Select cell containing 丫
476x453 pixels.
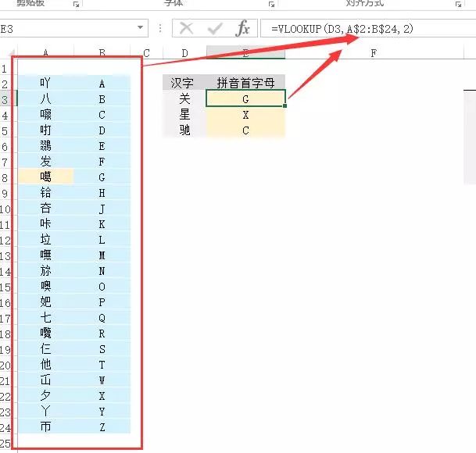[x=45, y=412]
